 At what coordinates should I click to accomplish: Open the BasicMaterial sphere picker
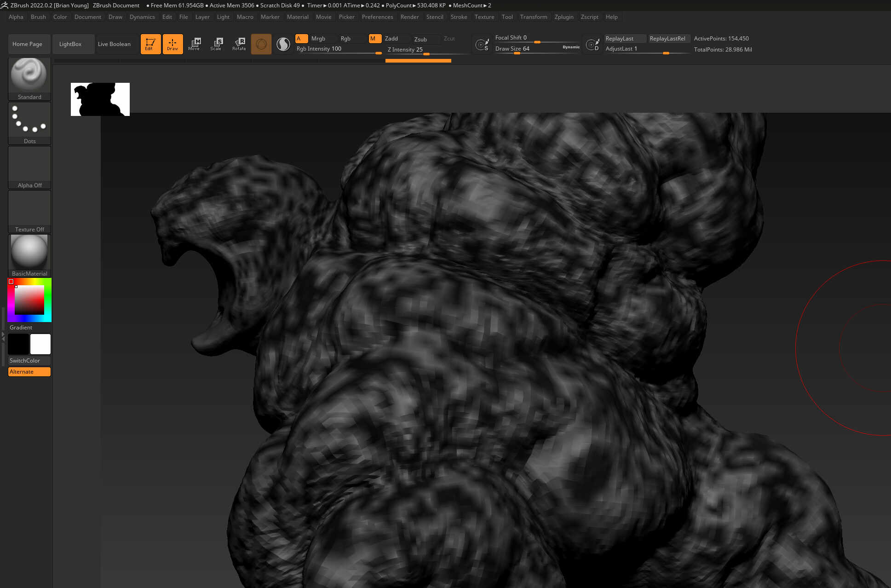point(29,252)
